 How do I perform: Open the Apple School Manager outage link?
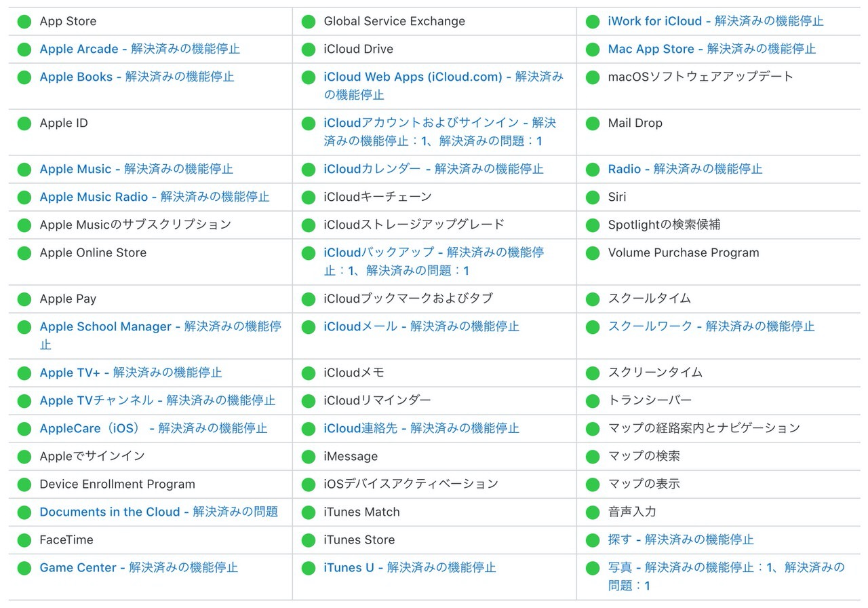click(161, 335)
